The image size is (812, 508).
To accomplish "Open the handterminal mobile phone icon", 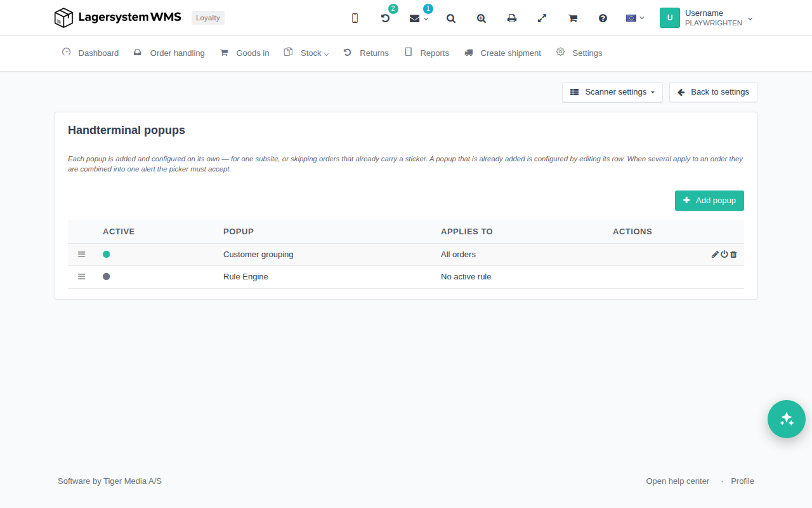I will [355, 18].
